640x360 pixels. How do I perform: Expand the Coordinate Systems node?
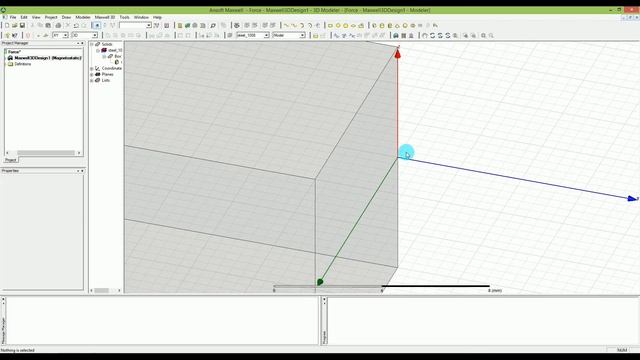point(92,68)
